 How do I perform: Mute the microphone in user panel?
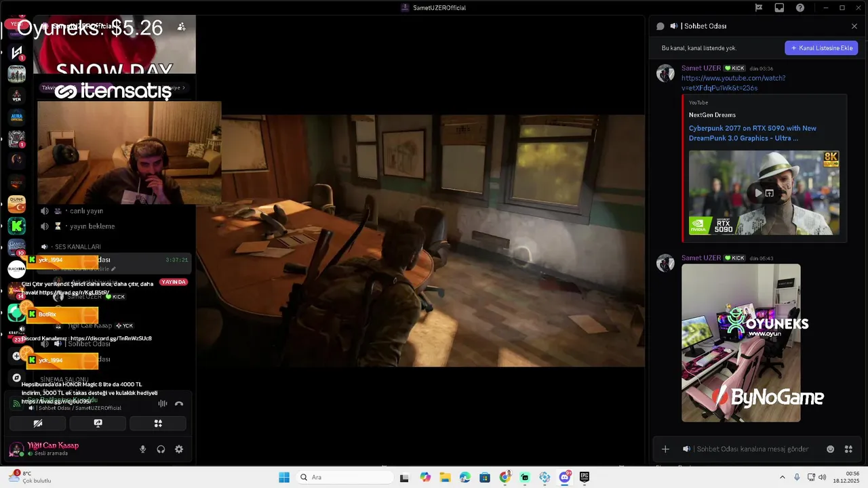point(142,449)
